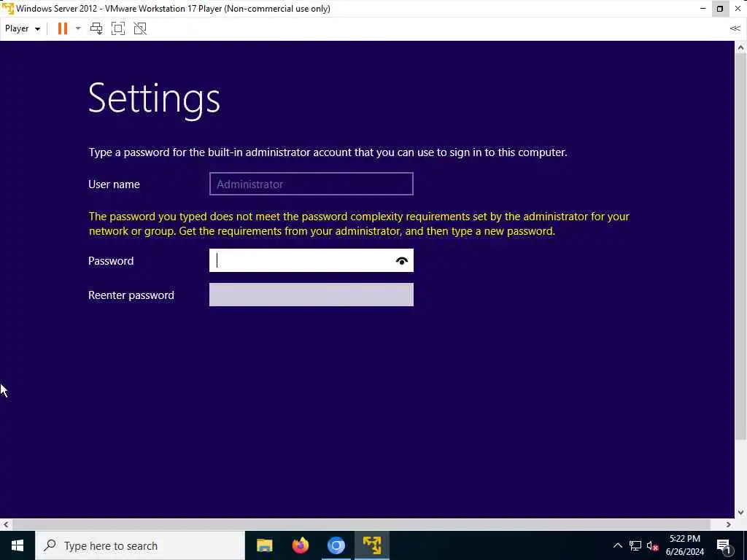Pause the virtual machine

click(63, 28)
